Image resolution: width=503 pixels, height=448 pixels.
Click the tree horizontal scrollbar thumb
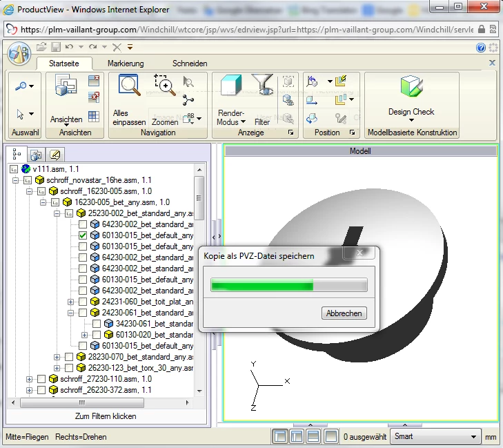(82, 402)
